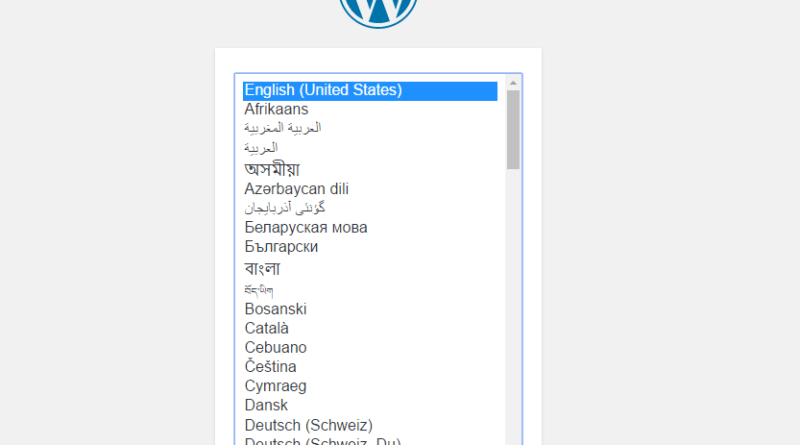Pick Cebuano from the list
Viewport: 800px width, 445px height.
click(x=275, y=347)
